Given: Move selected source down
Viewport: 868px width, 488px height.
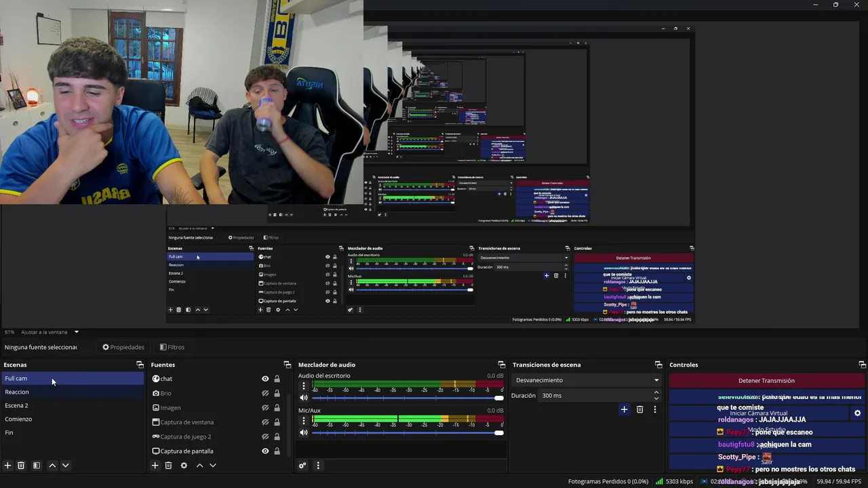Looking at the screenshot, I should coord(212,466).
